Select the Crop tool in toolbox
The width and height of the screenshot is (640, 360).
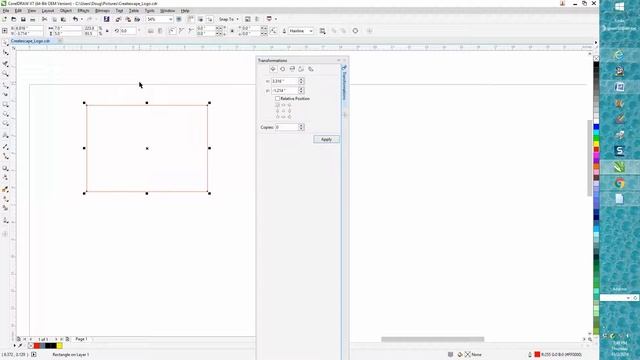5,64
